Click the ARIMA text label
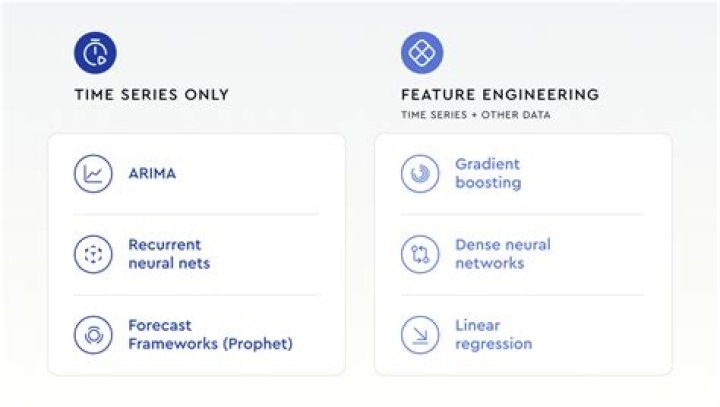This screenshot has width=720, height=407. pyautogui.click(x=152, y=174)
